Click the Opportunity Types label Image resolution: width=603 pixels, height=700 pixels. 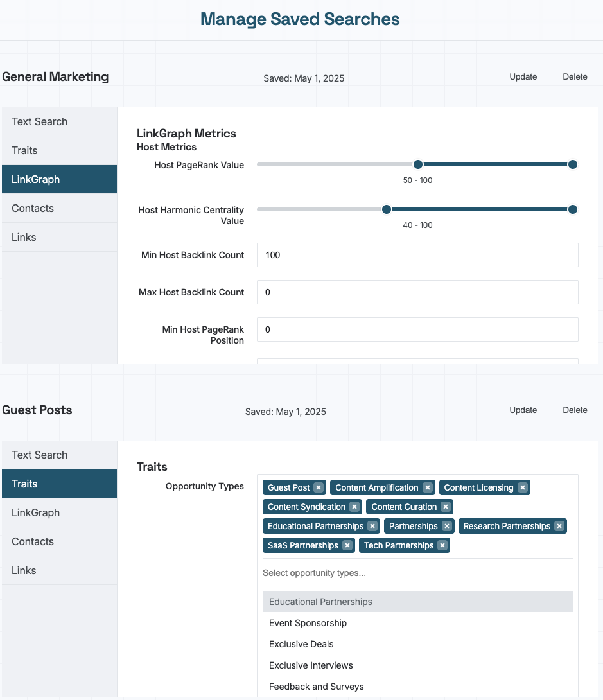205,486
